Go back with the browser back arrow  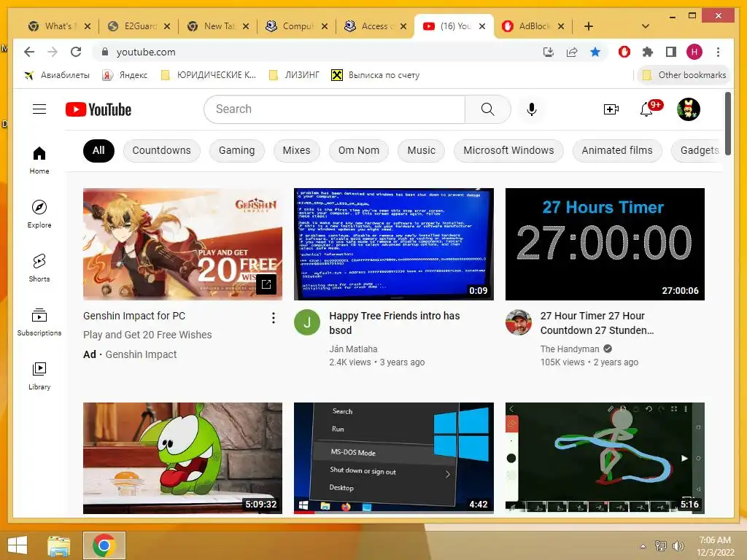point(29,52)
